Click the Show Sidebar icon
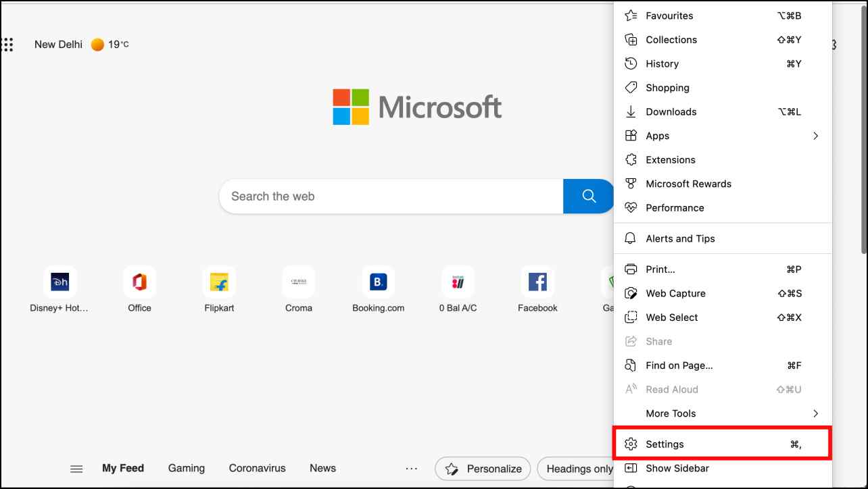Viewport: 868px width, 489px height. point(631,468)
